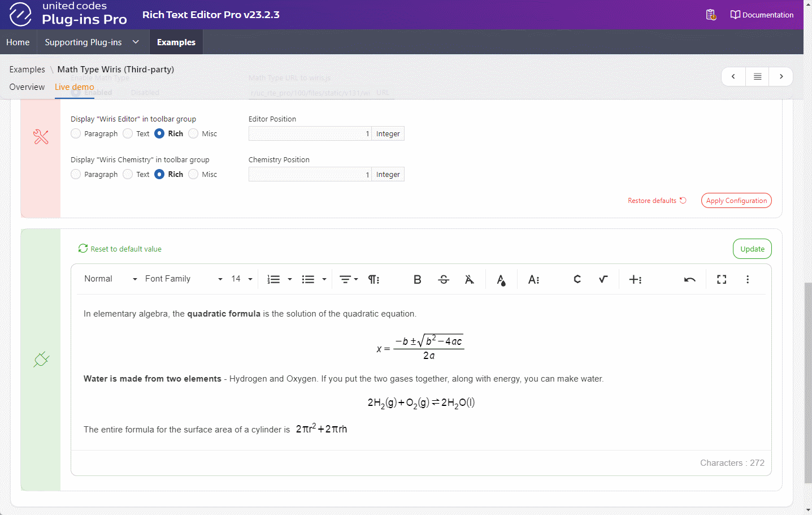Click the green plug icon
Viewport: 812px width, 515px height.
click(41, 360)
